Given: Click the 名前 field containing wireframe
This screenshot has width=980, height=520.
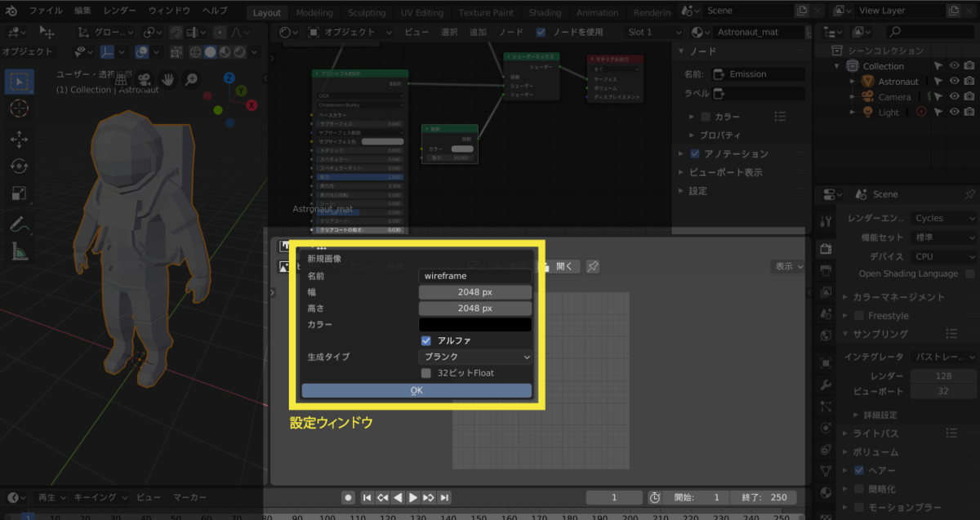Looking at the screenshot, I should [x=475, y=276].
